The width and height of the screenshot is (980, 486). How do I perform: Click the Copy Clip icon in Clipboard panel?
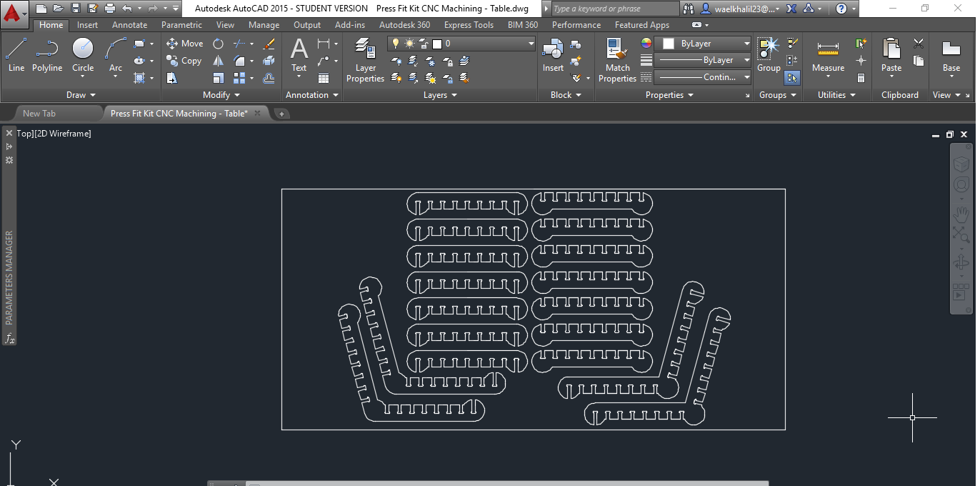click(x=919, y=61)
